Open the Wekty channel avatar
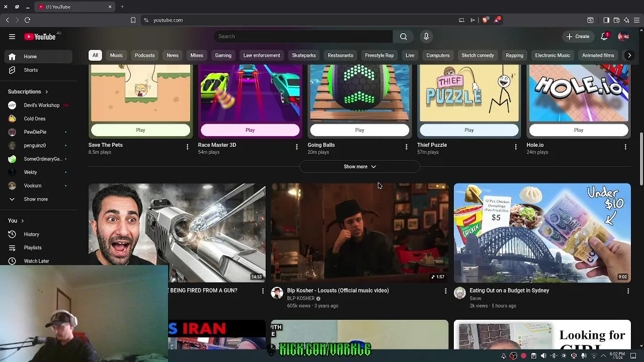The image size is (644, 362). coord(12,172)
